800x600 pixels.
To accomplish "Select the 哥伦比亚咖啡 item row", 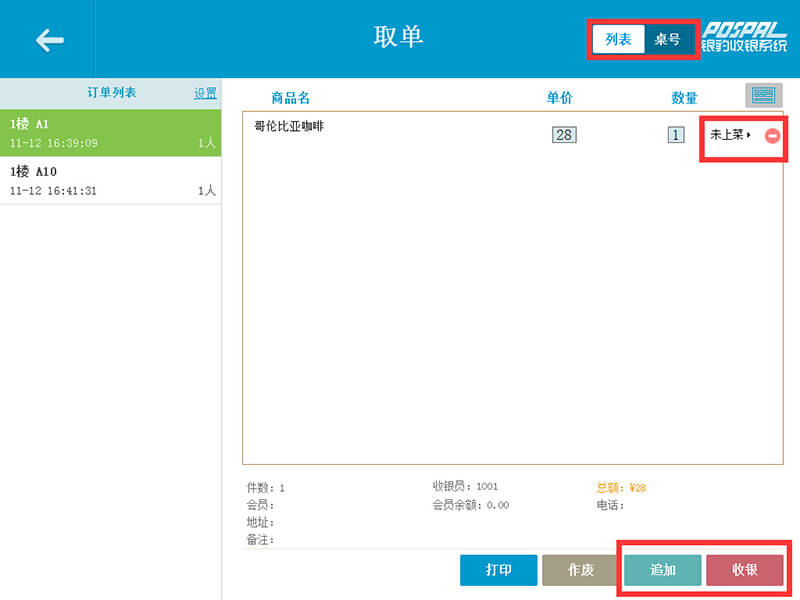I will click(x=400, y=128).
